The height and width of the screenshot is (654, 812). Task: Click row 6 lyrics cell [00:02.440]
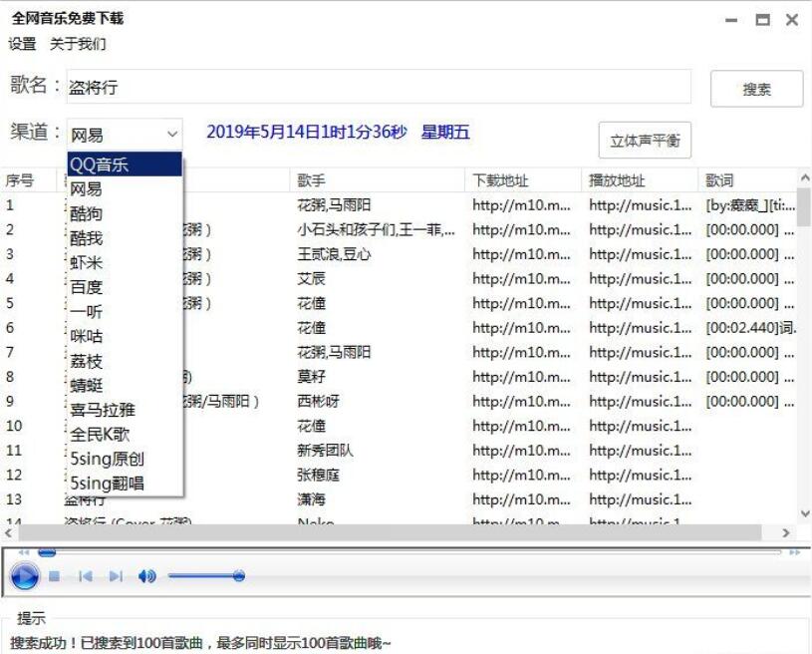click(x=751, y=328)
